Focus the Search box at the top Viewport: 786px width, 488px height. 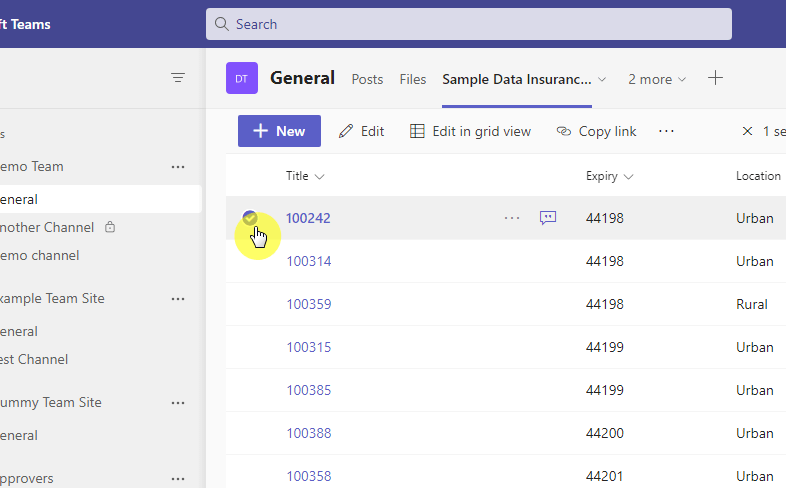(469, 24)
